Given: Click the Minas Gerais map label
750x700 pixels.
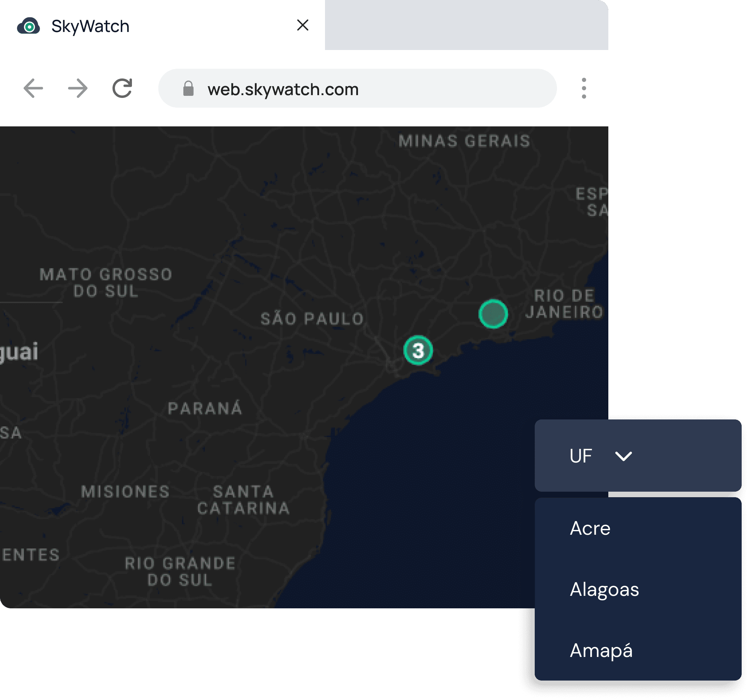Looking at the screenshot, I should point(465,141).
